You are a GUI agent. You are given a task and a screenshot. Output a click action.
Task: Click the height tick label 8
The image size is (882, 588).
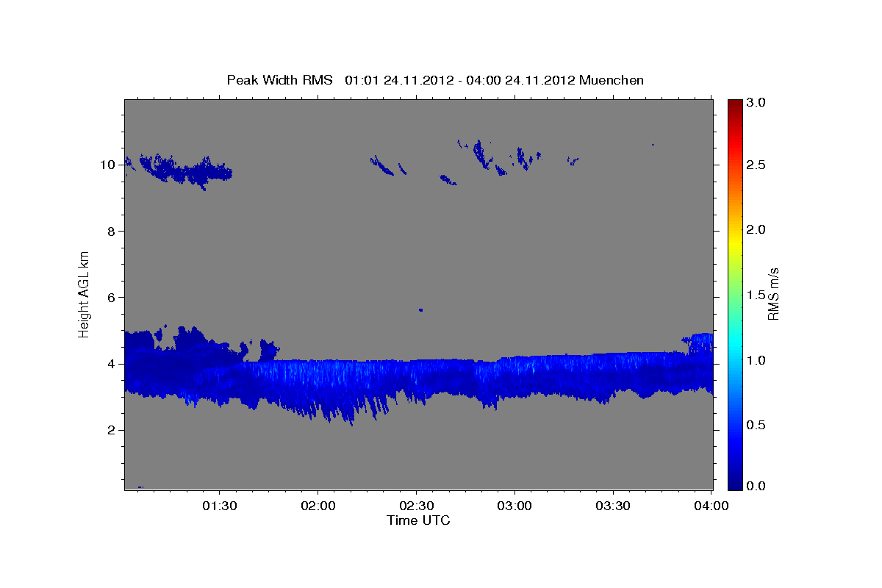pos(111,231)
